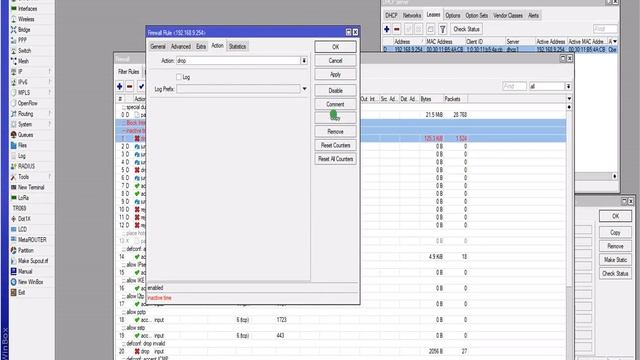The height and width of the screenshot is (360, 640).
Task: Open the Switch sidebar item
Action: (24, 51)
